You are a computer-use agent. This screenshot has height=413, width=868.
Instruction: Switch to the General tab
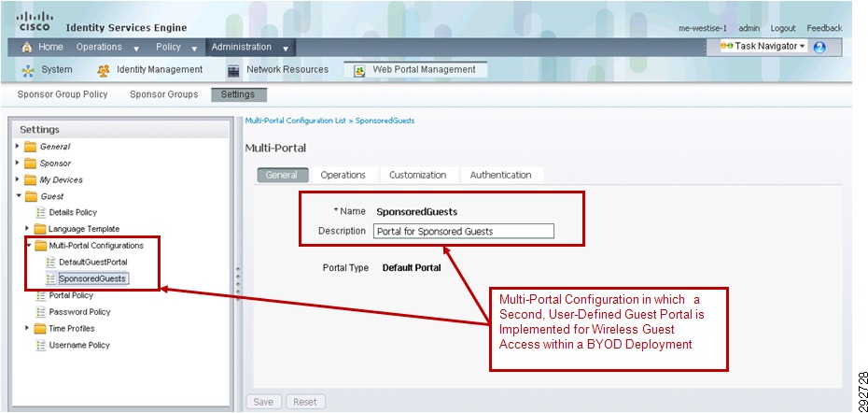point(281,175)
